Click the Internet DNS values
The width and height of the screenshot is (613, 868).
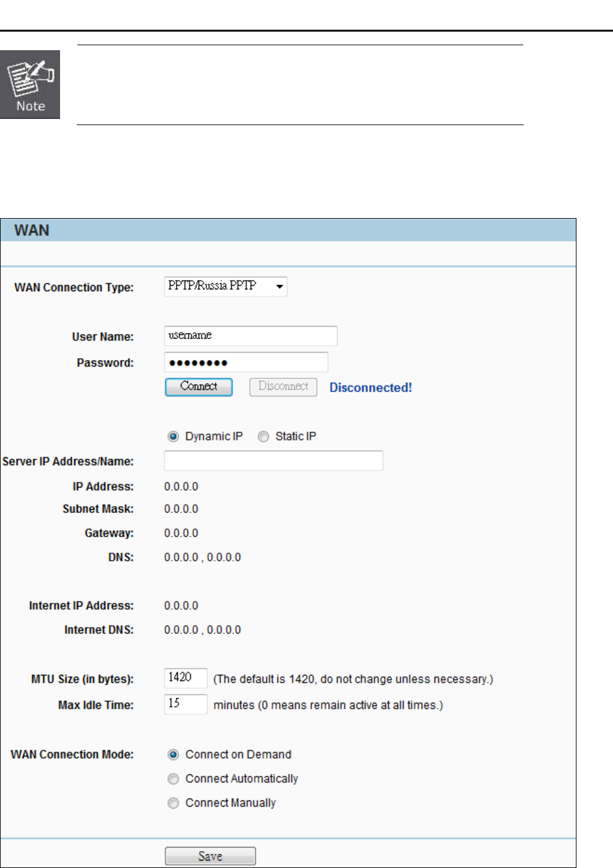(x=202, y=630)
